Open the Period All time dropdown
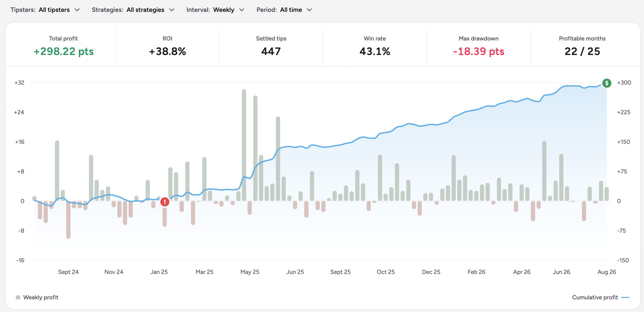644x312 pixels. pyautogui.click(x=284, y=10)
